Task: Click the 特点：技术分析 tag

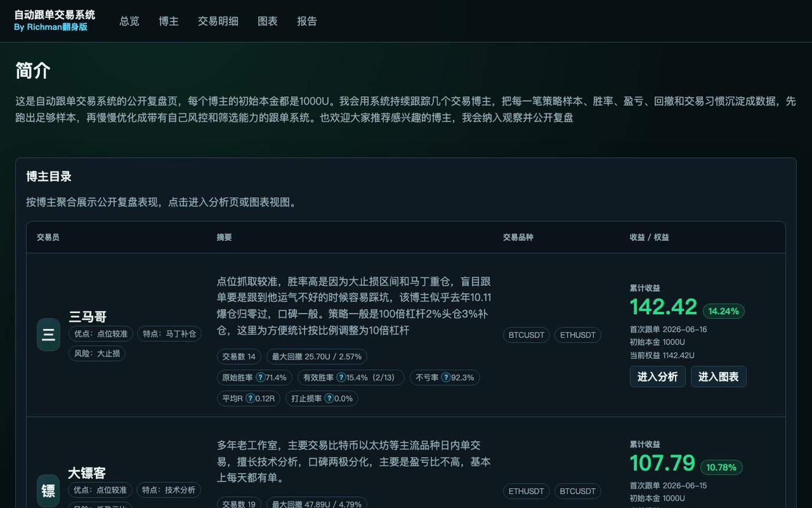Action: [x=169, y=490]
